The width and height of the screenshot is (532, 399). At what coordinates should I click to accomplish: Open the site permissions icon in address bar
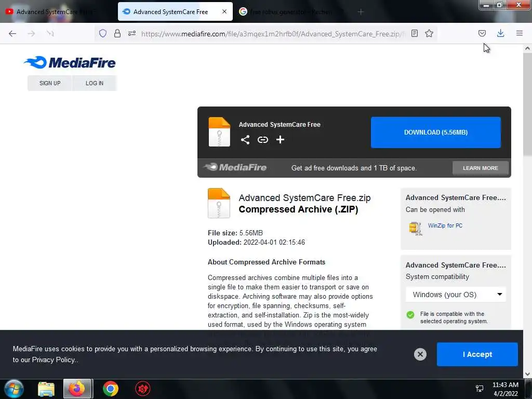coord(132,33)
